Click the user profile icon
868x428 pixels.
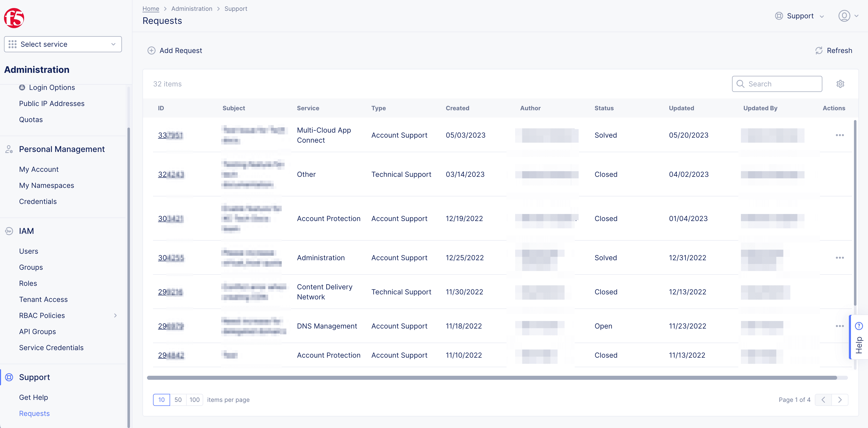tap(844, 16)
